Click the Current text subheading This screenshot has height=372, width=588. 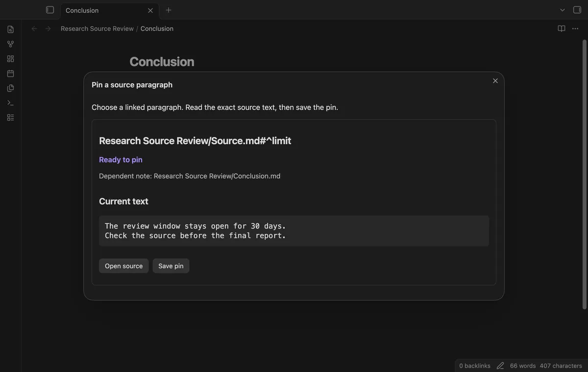[x=123, y=201]
